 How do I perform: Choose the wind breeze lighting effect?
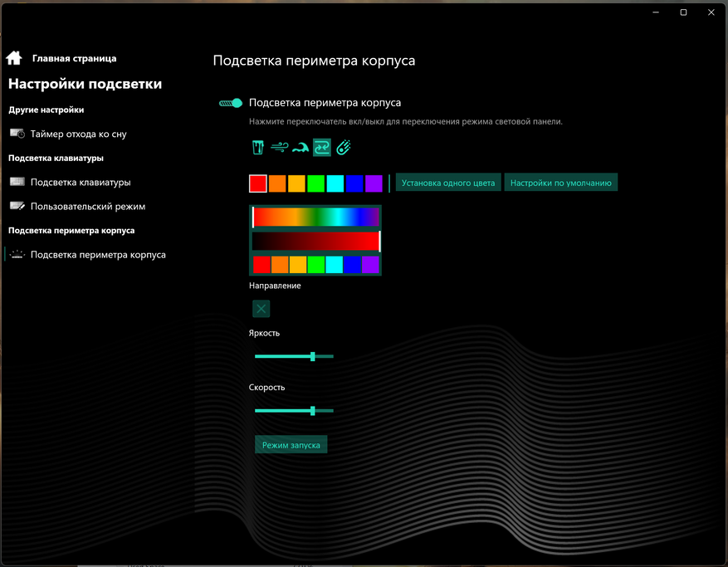point(279,148)
